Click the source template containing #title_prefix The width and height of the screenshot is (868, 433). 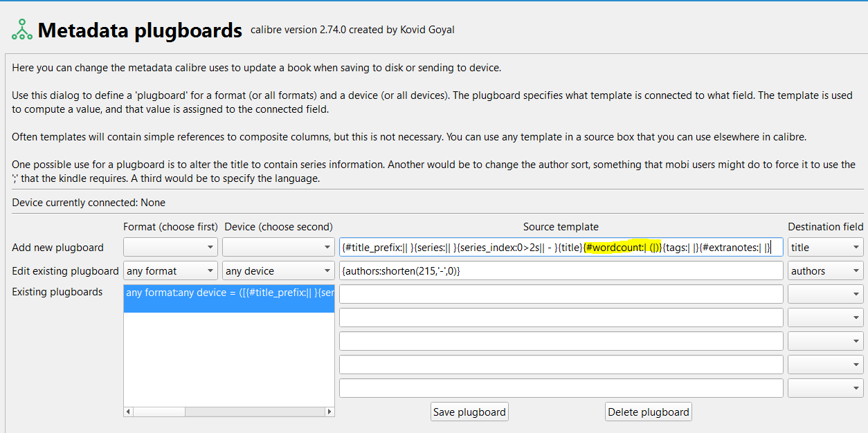coord(561,247)
